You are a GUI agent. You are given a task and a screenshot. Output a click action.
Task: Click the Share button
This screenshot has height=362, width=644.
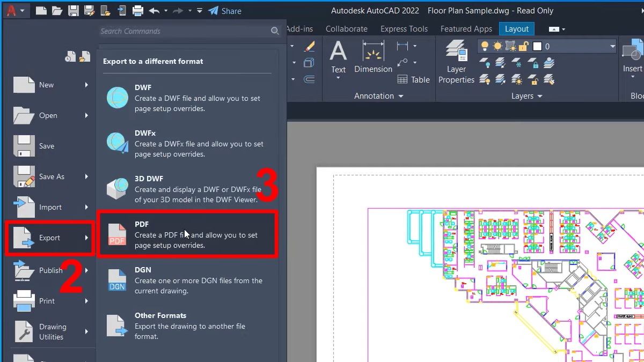click(224, 11)
